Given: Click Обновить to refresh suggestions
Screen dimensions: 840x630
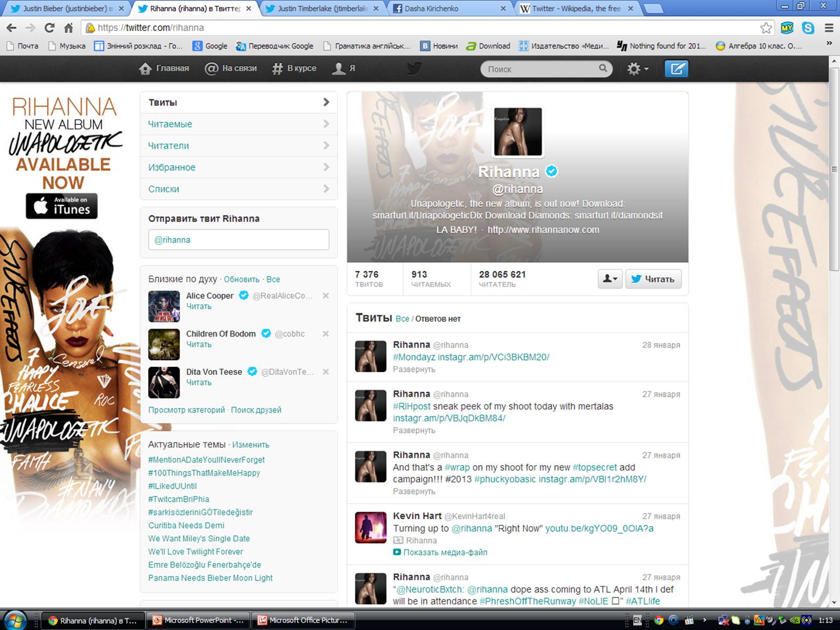Looking at the screenshot, I should click(241, 279).
